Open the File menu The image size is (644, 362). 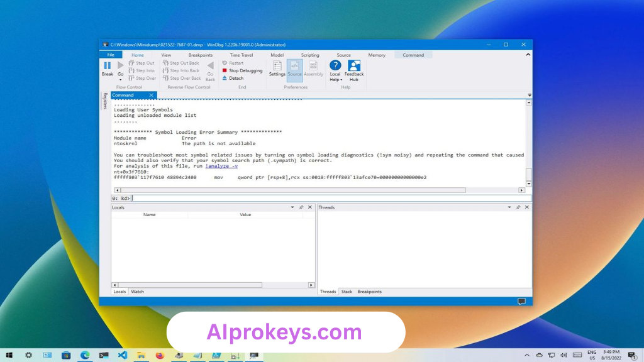pyautogui.click(x=111, y=55)
